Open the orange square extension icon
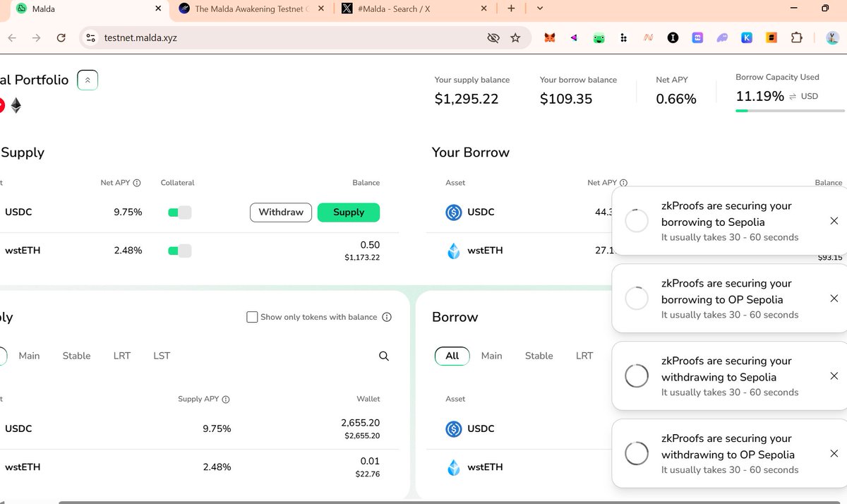The height and width of the screenshot is (504, 847). [771, 38]
